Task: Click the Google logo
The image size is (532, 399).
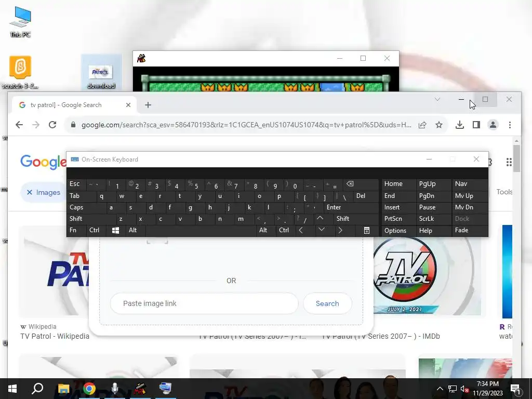Action: point(44,162)
